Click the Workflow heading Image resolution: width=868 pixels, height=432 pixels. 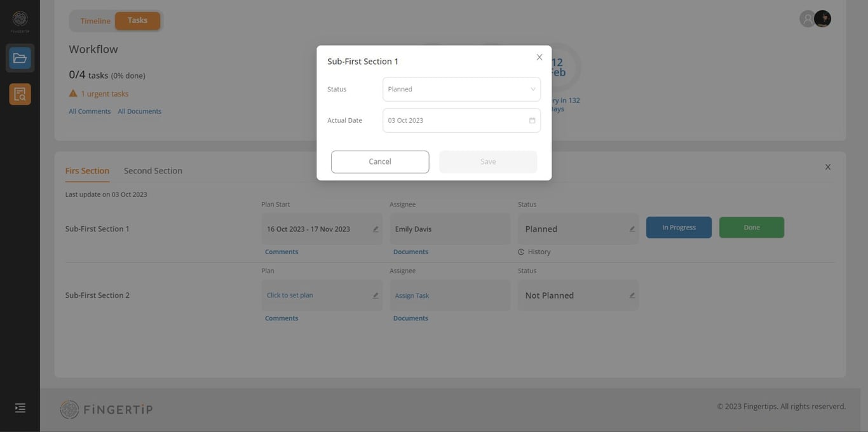click(93, 49)
